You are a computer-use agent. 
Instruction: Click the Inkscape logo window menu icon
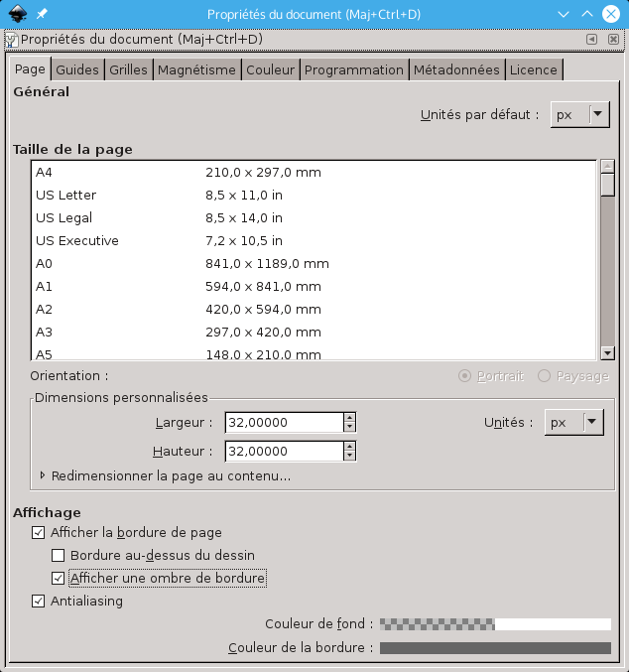(17, 14)
